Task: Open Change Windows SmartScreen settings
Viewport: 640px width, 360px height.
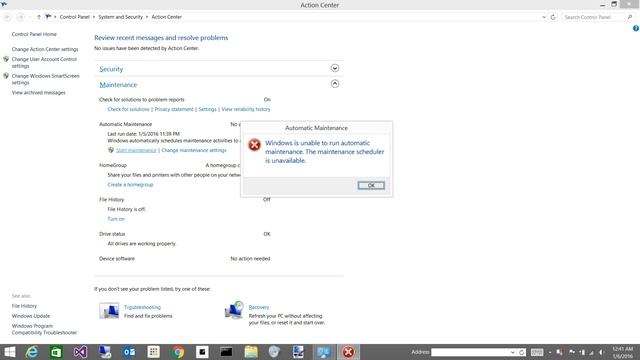Action: pos(46,79)
